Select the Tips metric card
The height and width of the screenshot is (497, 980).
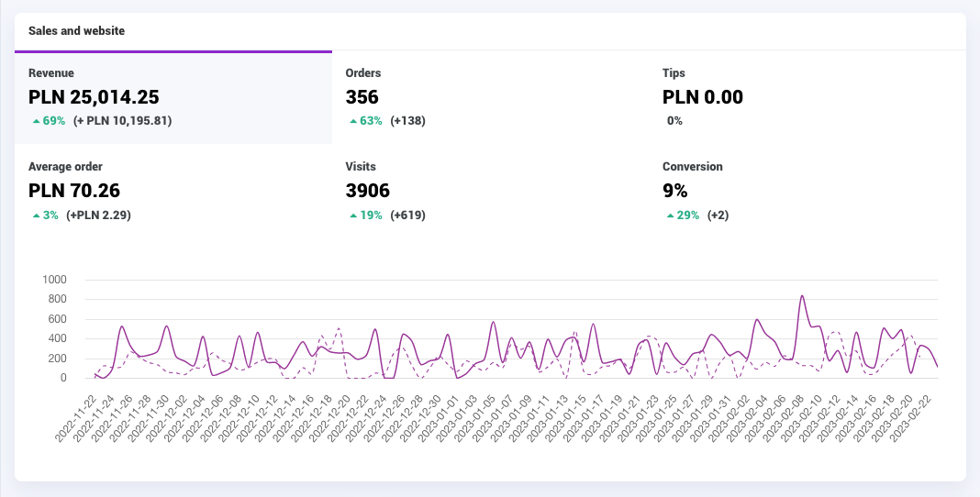coord(807,97)
